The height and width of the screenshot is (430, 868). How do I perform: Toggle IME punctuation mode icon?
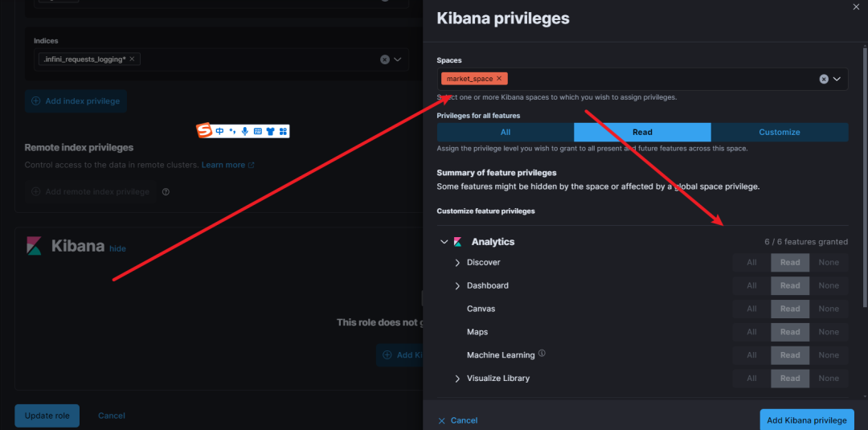click(x=232, y=131)
